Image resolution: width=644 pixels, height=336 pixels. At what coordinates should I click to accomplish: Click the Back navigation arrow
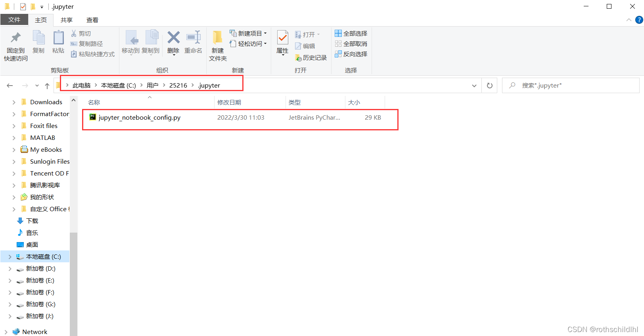point(10,86)
